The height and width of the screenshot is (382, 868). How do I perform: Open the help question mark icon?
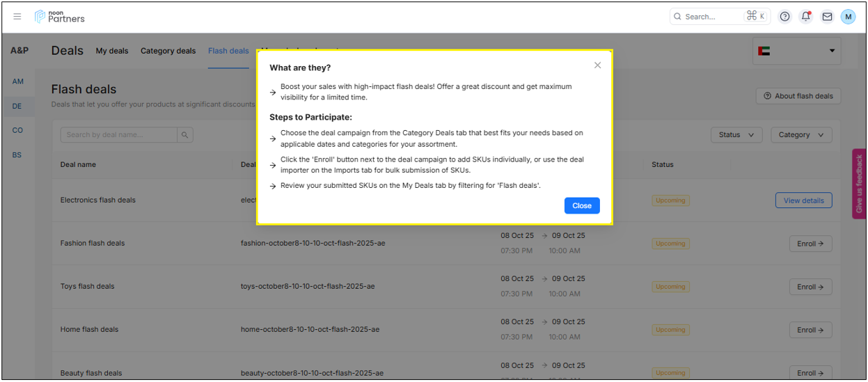784,17
